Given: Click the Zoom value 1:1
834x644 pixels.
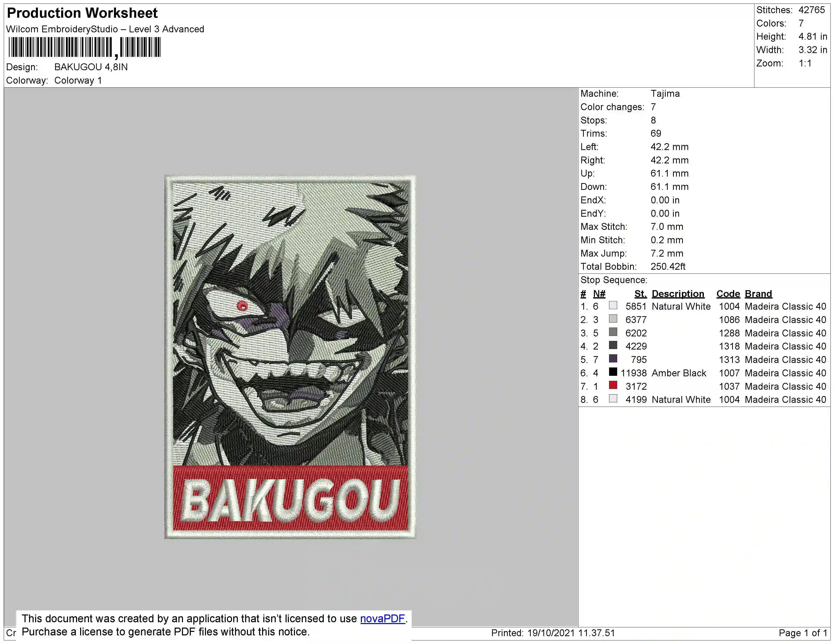Looking at the screenshot, I should [805, 63].
